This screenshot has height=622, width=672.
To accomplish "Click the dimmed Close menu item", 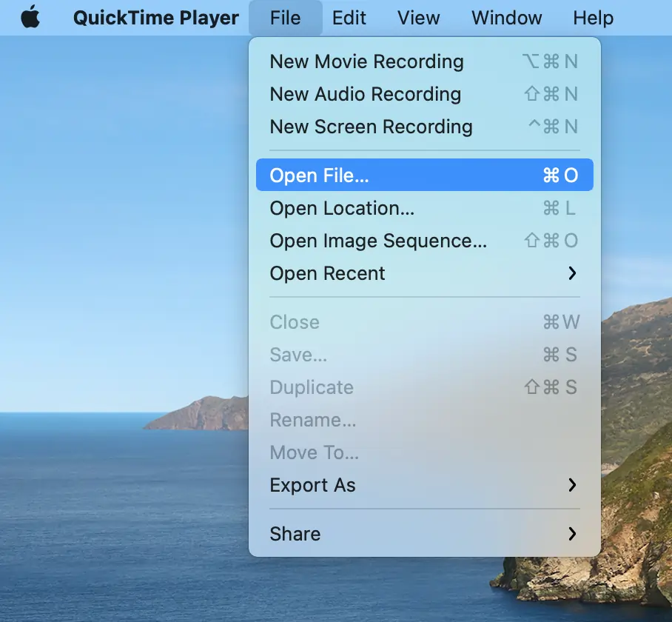I will pos(424,322).
